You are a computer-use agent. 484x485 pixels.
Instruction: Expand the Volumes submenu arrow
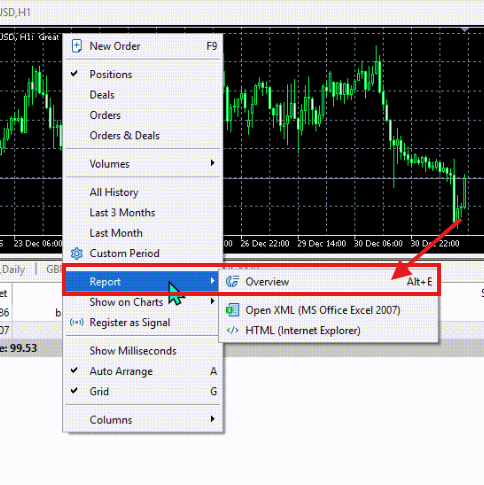212,163
